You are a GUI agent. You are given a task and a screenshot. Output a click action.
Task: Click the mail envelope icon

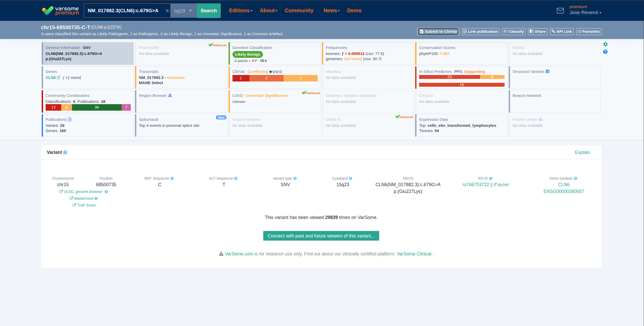coord(560,11)
